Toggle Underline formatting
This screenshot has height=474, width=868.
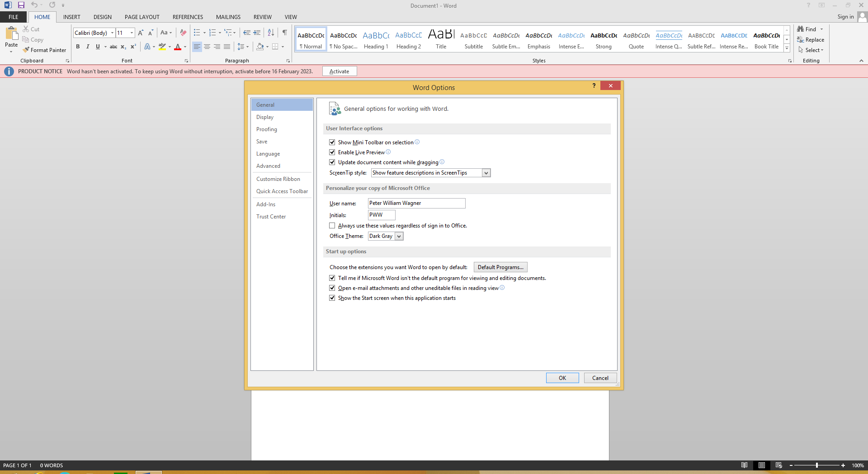tap(98, 47)
